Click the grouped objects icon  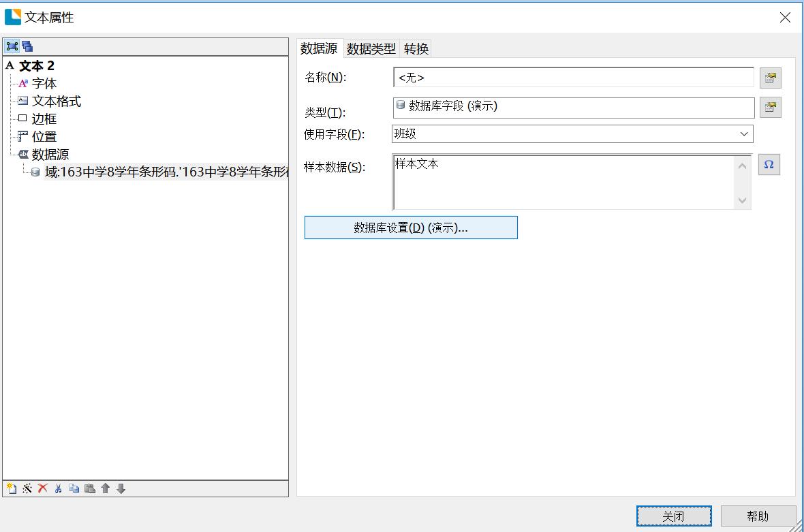point(27,46)
